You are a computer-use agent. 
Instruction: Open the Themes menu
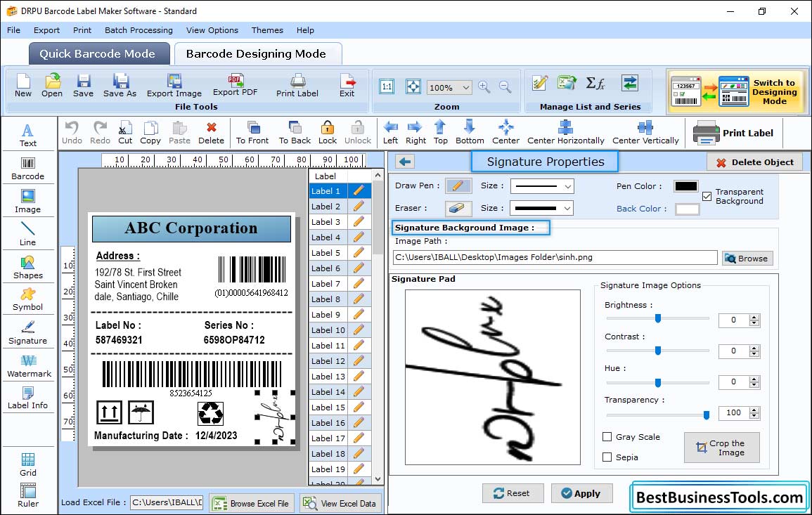267,30
